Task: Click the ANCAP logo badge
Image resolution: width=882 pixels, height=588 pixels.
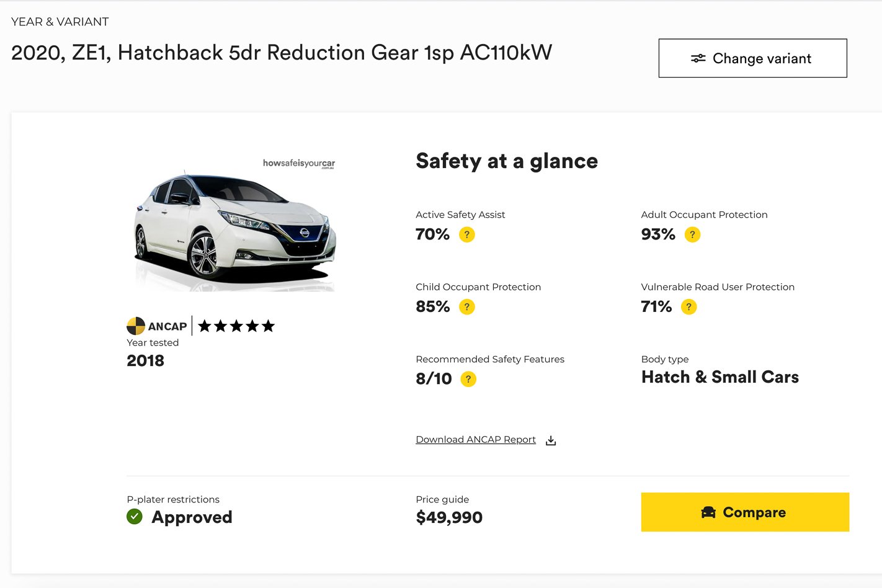Action: tap(157, 326)
